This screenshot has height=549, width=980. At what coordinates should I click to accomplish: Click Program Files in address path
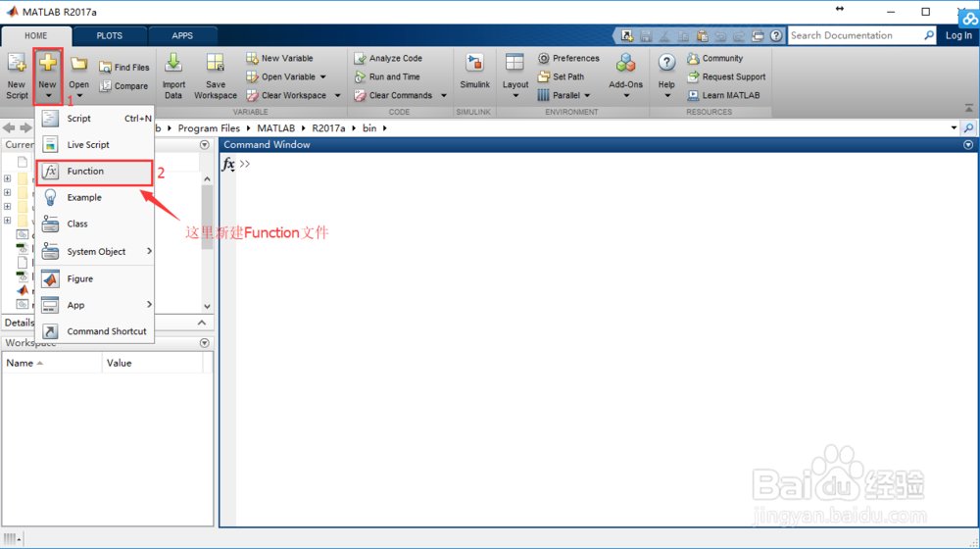pos(209,127)
